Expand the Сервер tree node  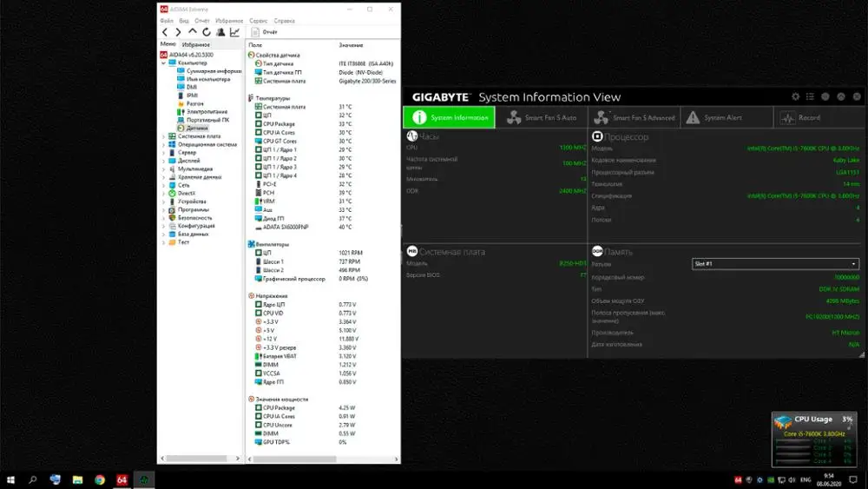click(x=164, y=153)
